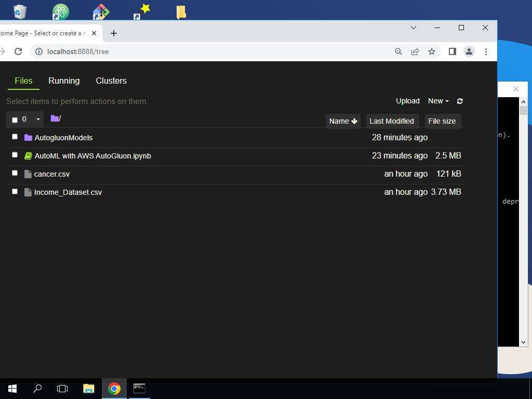The height and width of the screenshot is (399, 532).
Task: Open the cancer.csv file link
Action: click(51, 175)
